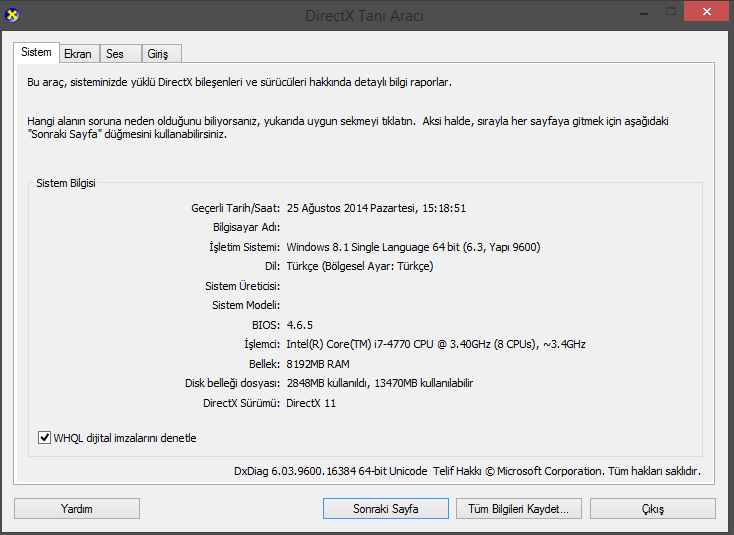Click the BIOS value 4.6.5
The height and width of the screenshot is (535, 734).
click(x=300, y=325)
